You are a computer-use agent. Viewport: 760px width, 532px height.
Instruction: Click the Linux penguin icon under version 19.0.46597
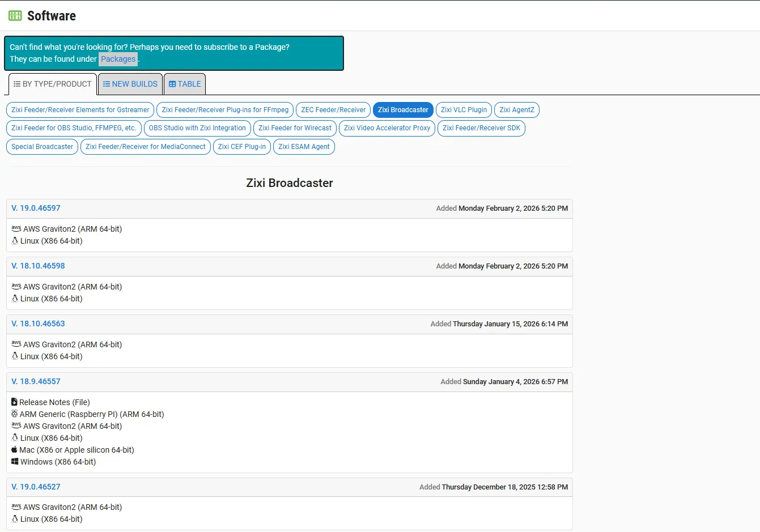pyautogui.click(x=15, y=241)
